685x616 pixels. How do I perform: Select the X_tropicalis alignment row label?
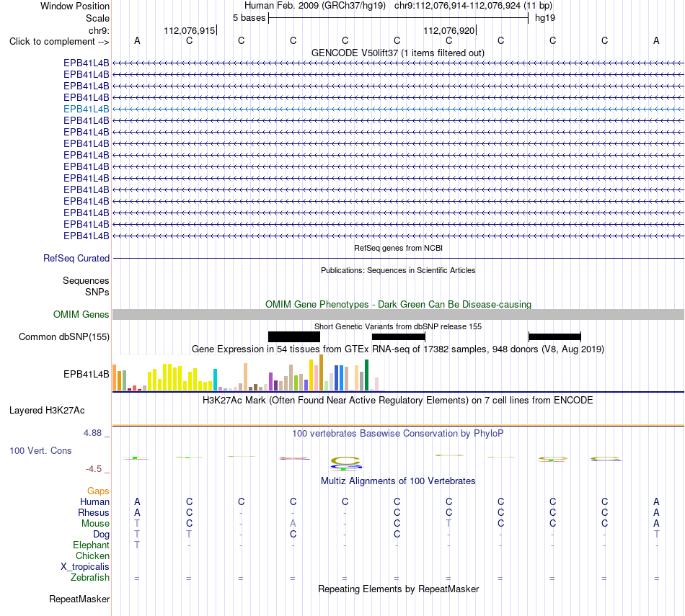(x=85, y=567)
